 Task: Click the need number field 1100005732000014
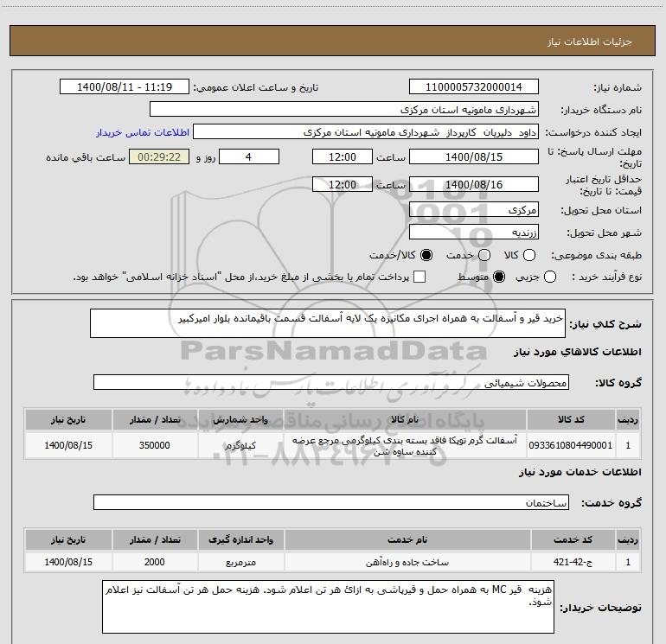coord(474,86)
